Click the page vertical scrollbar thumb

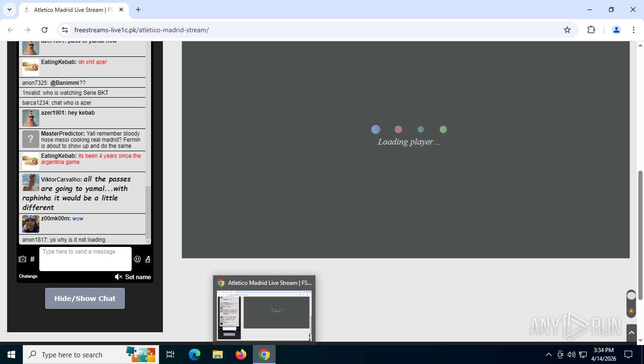click(x=640, y=235)
